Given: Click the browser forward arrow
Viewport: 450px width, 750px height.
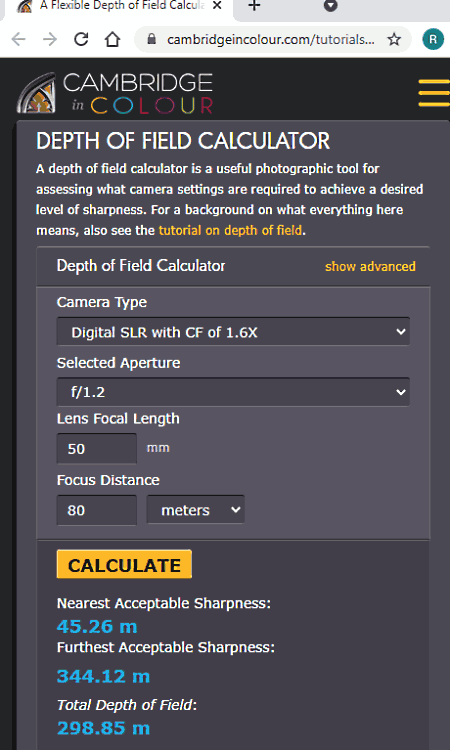Looking at the screenshot, I should coord(50,39).
